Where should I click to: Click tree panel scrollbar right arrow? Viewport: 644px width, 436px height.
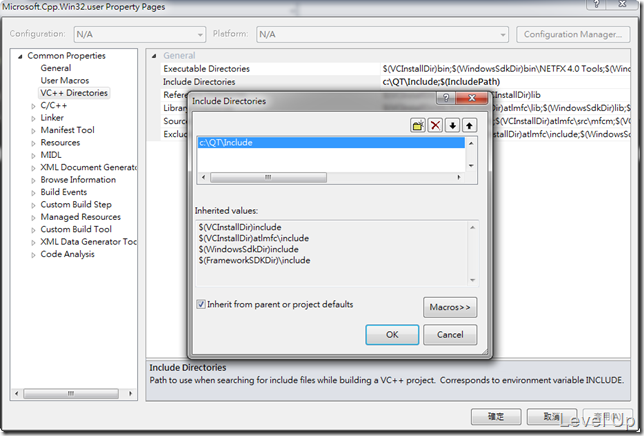(x=131, y=393)
